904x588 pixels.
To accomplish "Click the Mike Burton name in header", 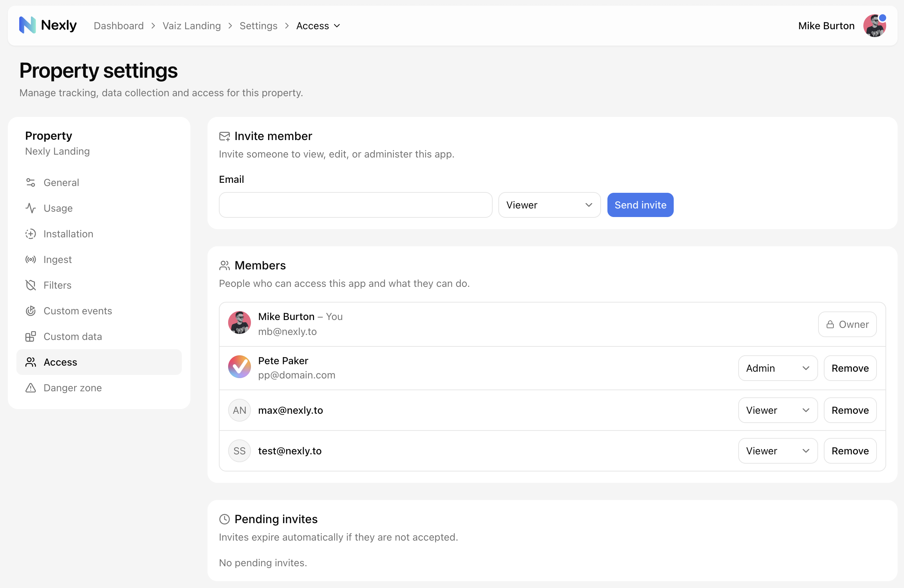I will [x=826, y=26].
